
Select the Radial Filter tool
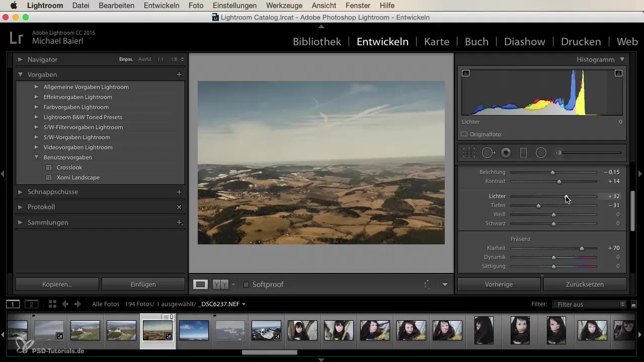click(541, 153)
